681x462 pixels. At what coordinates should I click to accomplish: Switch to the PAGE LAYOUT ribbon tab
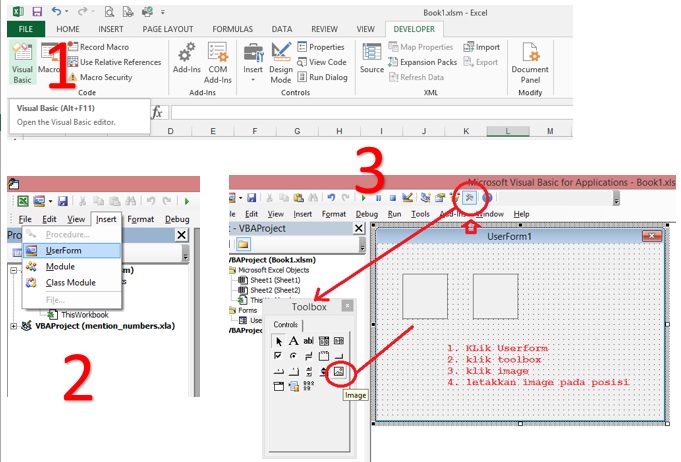pyautogui.click(x=168, y=29)
